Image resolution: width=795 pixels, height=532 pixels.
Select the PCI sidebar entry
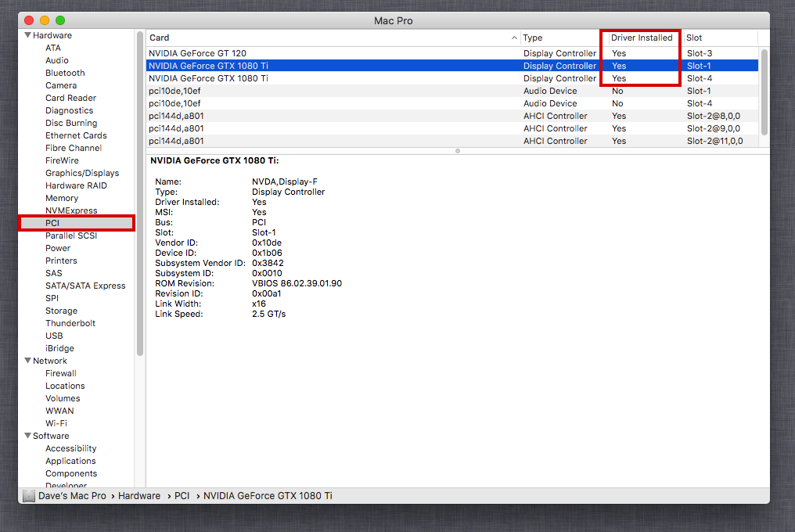(x=77, y=223)
